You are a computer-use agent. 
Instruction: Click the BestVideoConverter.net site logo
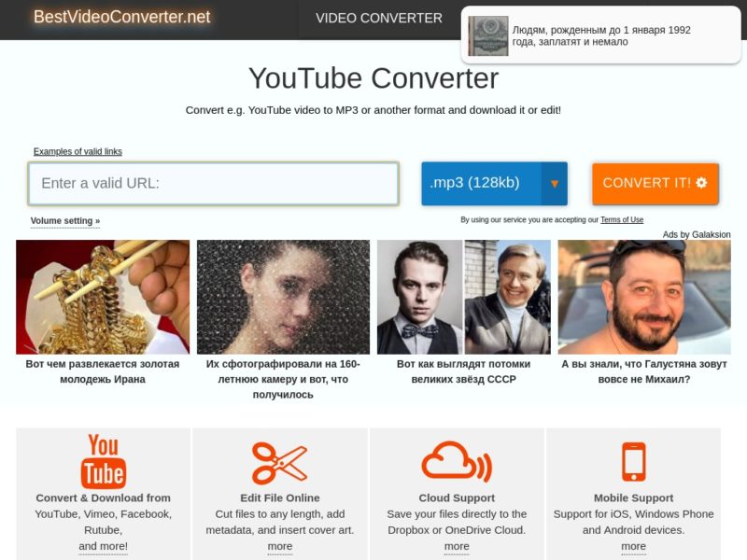click(122, 17)
